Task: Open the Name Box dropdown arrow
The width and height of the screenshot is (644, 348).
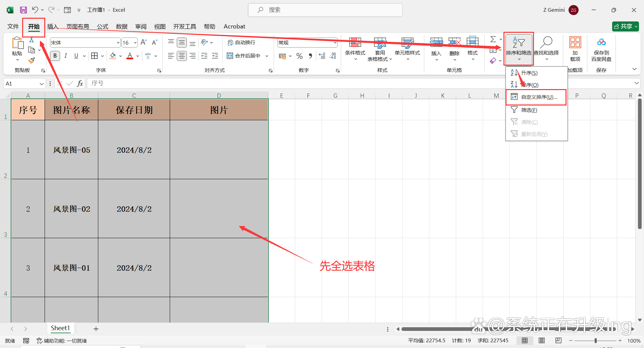Action: click(x=42, y=84)
